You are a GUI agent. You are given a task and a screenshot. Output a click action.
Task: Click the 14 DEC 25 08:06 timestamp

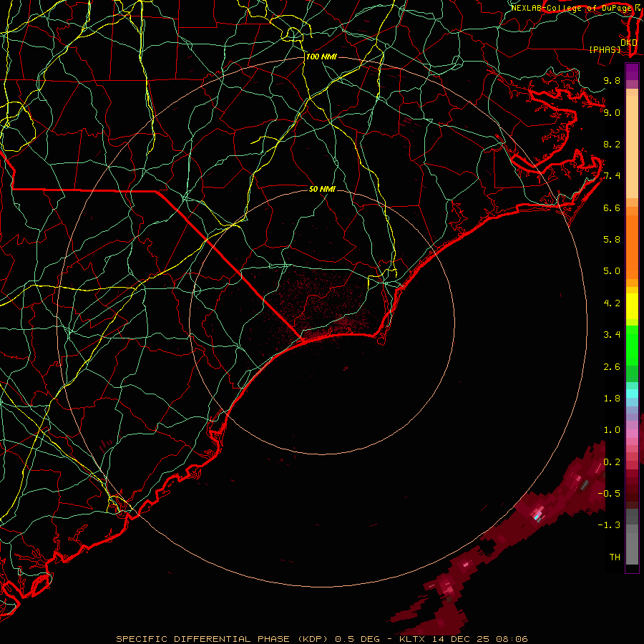tap(478, 639)
